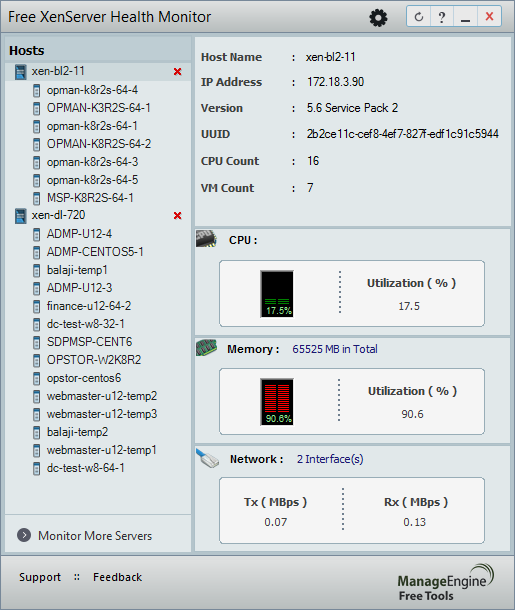515x610 pixels.
Task: Select VM ADMP-U12-3
Action: (79, 288)
